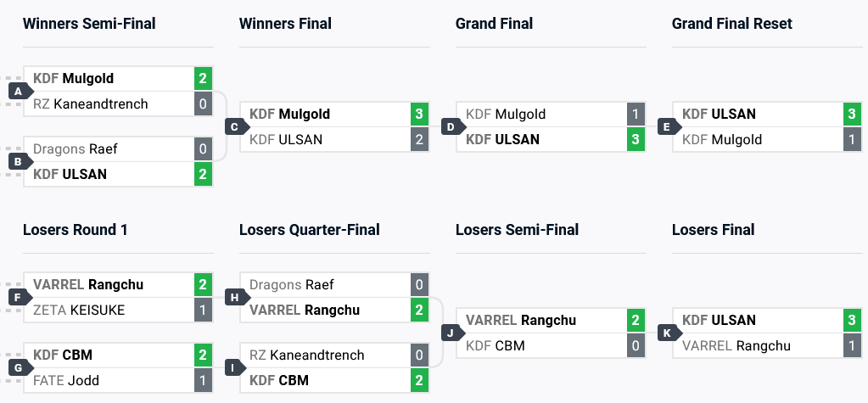Viewport: 868px width, 403px height.
Task: Open KDF ULSAN in Grand Final Reset
Action: coord(720,114)
